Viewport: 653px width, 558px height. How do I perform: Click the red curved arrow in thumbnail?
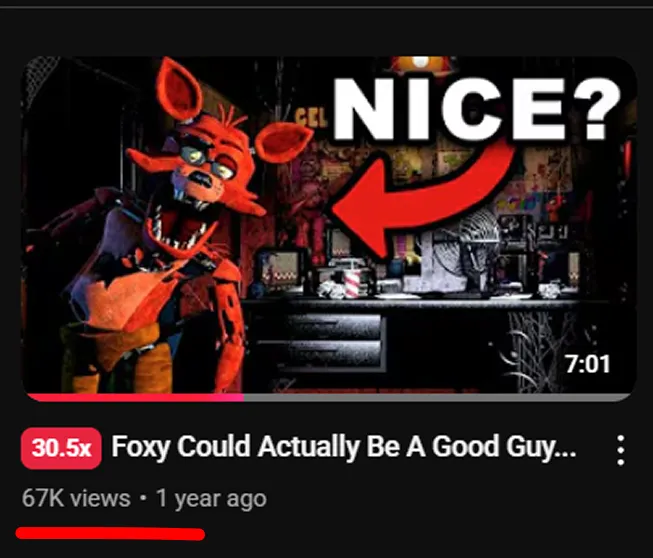coord(421,192)
